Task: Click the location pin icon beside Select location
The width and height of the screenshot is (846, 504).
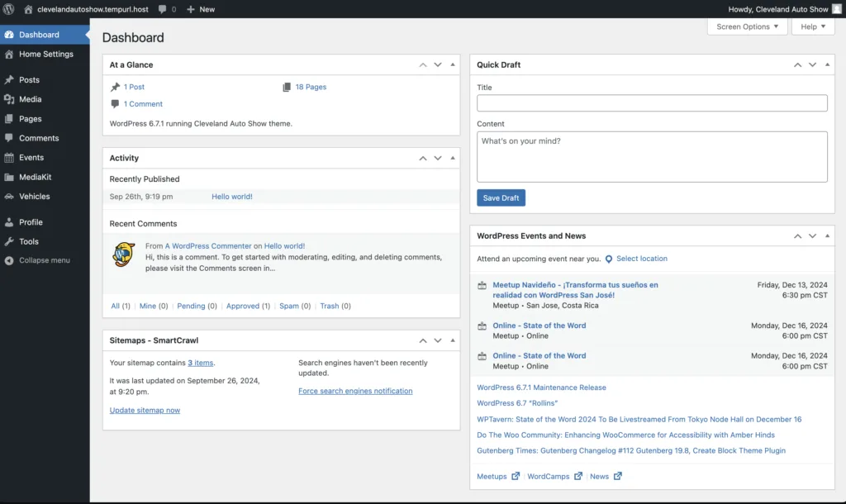Action: (609, 259)
